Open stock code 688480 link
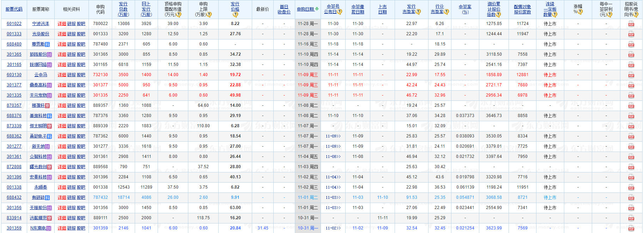644x233 pixels. pyautogui.click(x=14, y=44)
